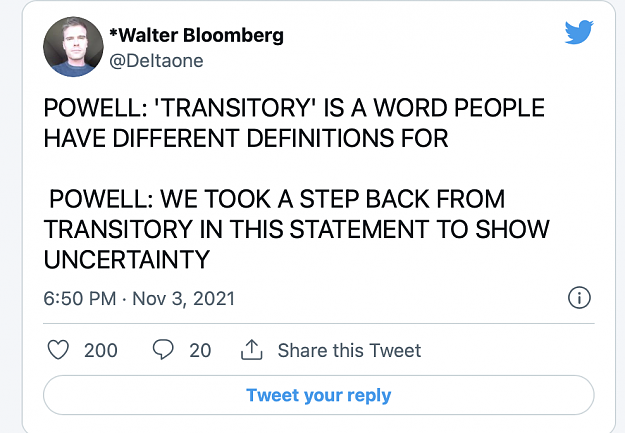Click the HAVE DIFFERENT DEFINITIONS FOR line
The height and width of the screenshot is (433, 625).
[x=246, y=138]
